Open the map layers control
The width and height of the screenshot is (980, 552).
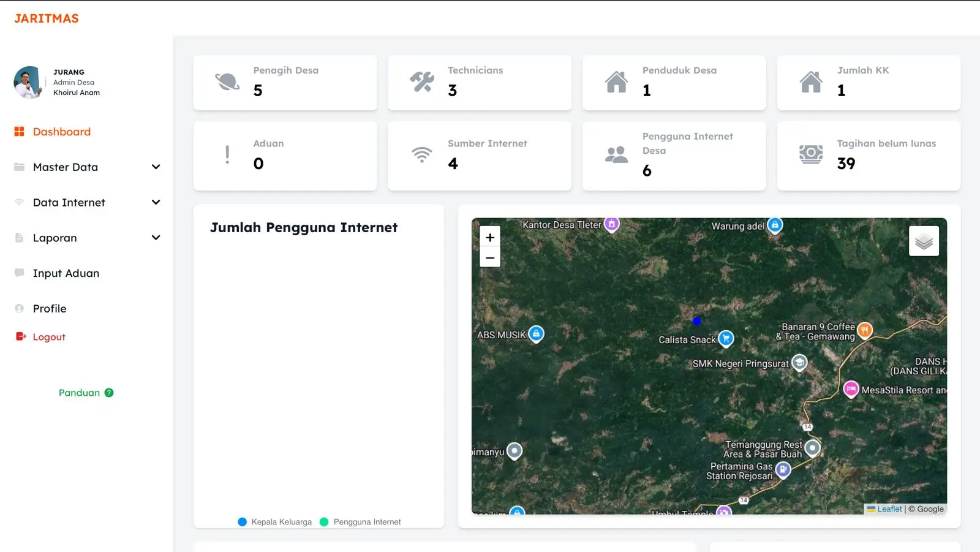[924, 241]
